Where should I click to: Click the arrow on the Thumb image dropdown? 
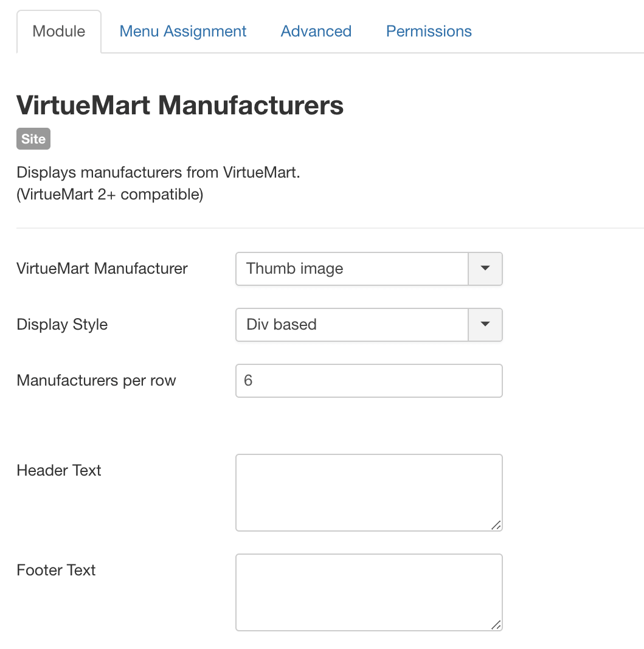[x=485, y=269]
